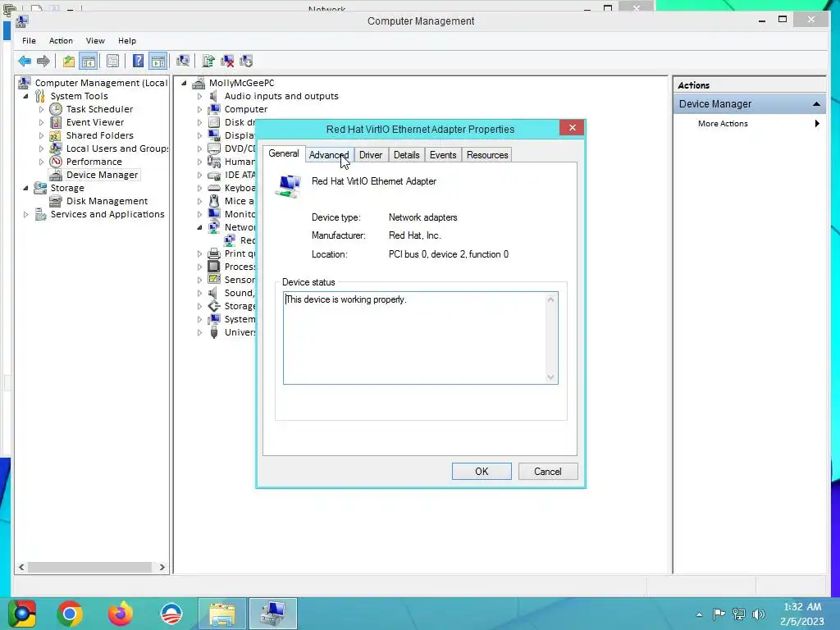
Task: Click Computer Management taskbar button
Action: pos(272,614)
